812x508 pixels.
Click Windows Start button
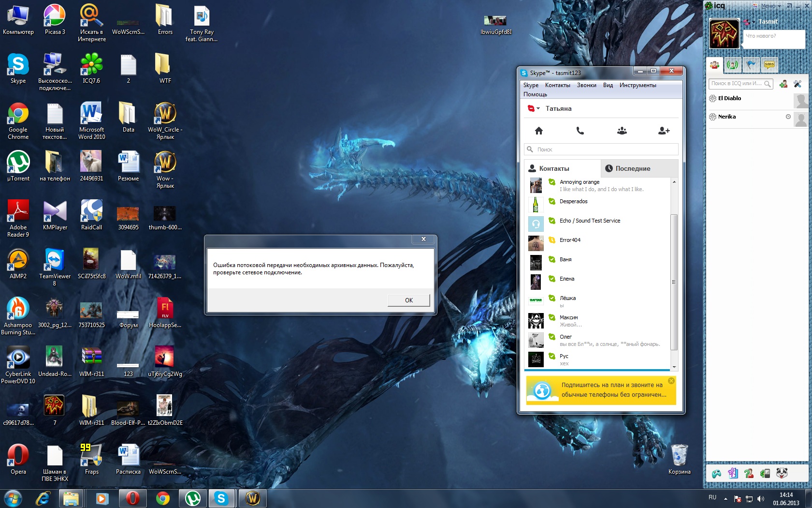(13, 498)
